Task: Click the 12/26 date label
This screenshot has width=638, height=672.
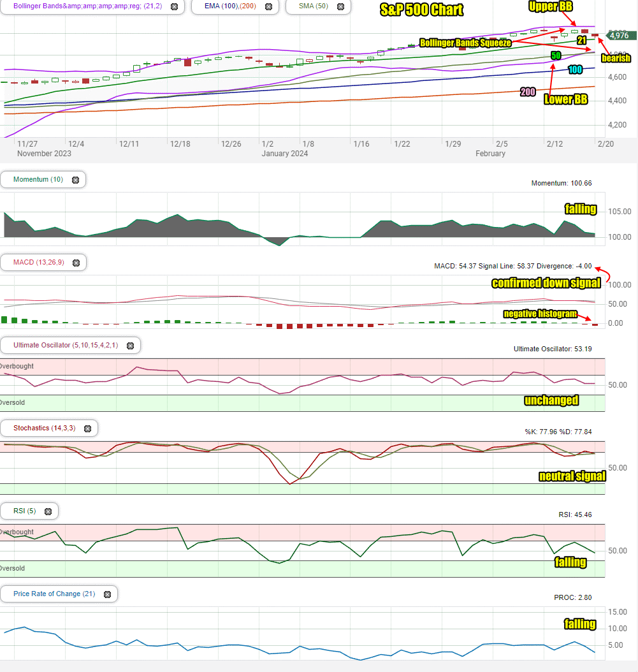Action: (231, 144)
